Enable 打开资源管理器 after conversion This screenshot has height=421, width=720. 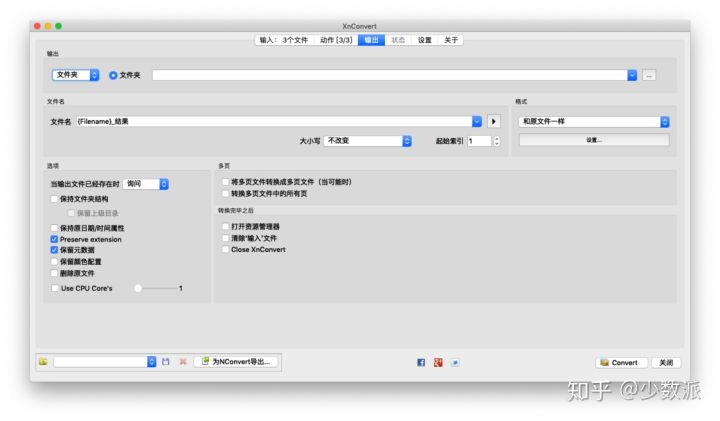pyautogui.click(x=225, y=226)
